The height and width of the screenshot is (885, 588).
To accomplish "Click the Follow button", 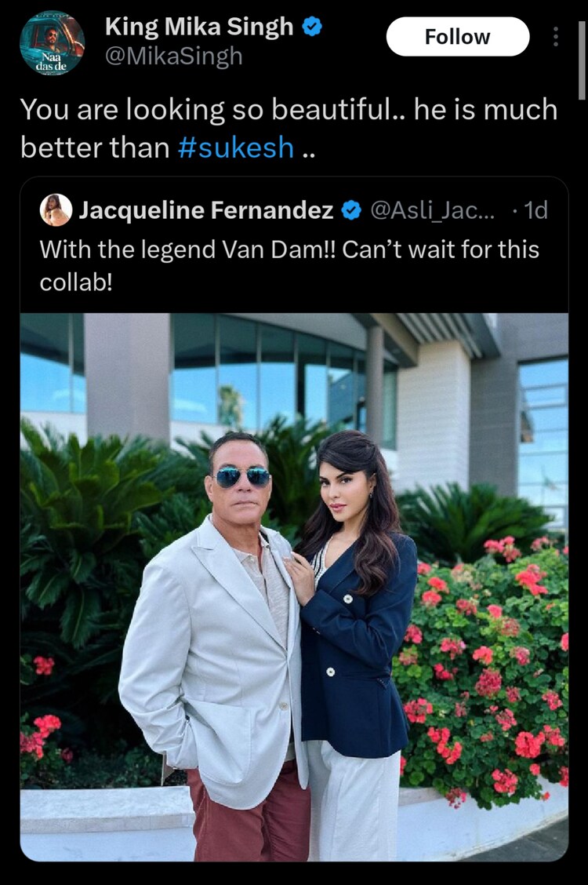I will click(x=457, y=37).
